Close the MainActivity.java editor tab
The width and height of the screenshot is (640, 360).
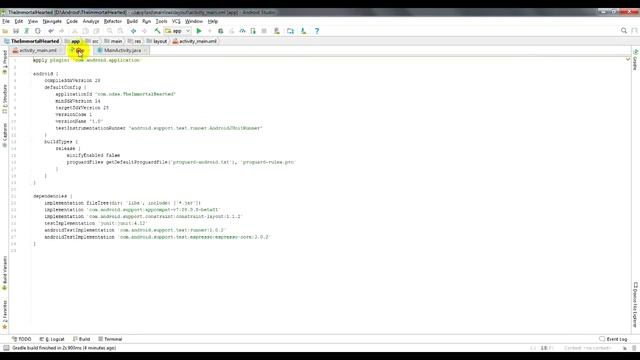(145, 51)
